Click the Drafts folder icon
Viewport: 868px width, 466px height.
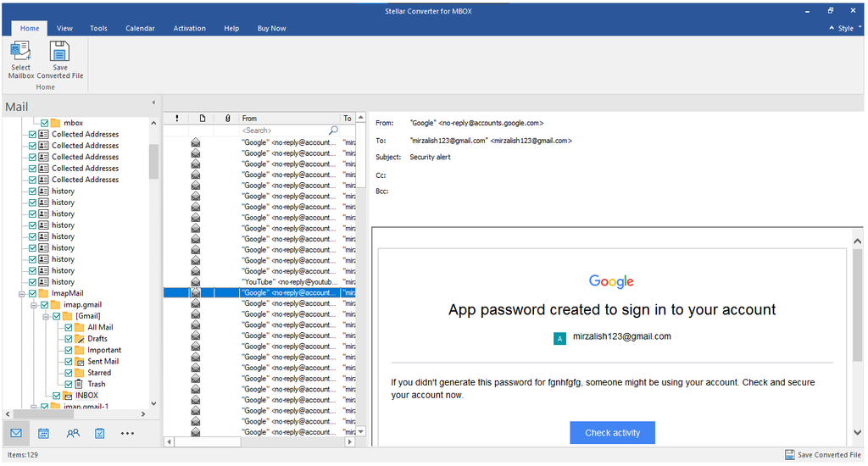pos(79,339)
